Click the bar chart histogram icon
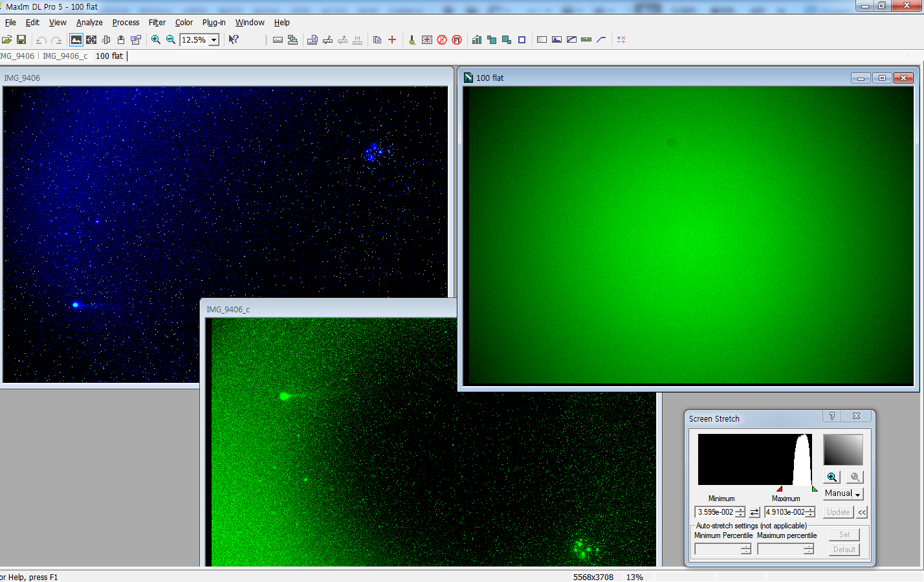Screen dimensions: 924x582 477,39
